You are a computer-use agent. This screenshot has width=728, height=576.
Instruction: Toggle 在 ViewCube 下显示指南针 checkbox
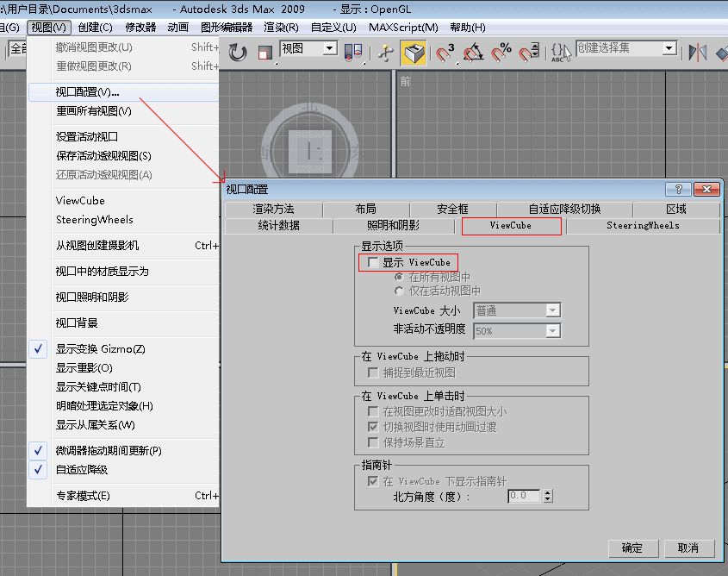pos(372,481)
